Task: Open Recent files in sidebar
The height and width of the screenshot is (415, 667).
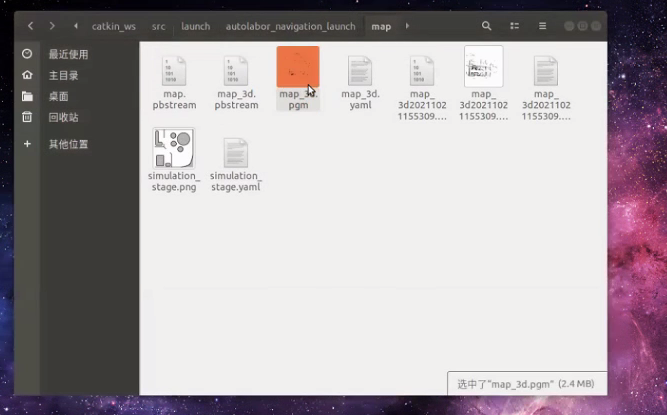Action: 68,54
